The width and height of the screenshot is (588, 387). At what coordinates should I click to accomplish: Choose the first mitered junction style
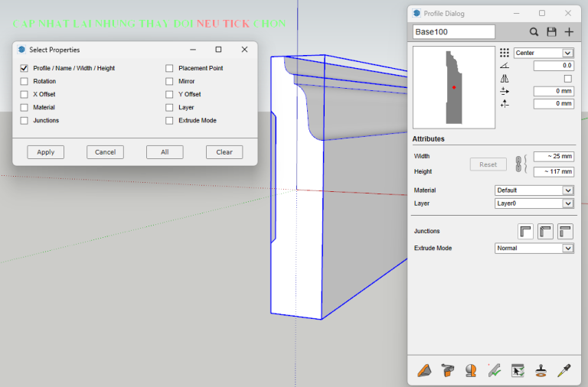525,231
